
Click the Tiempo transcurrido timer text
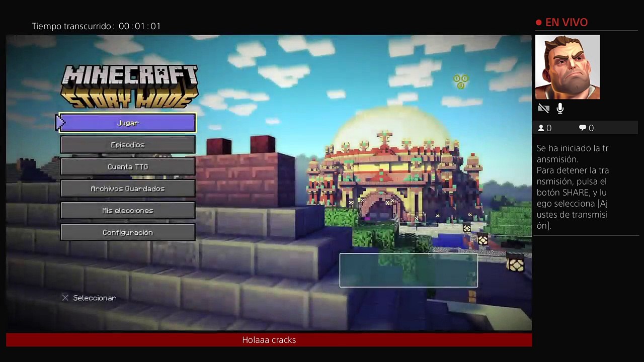[x=96, y=26]
